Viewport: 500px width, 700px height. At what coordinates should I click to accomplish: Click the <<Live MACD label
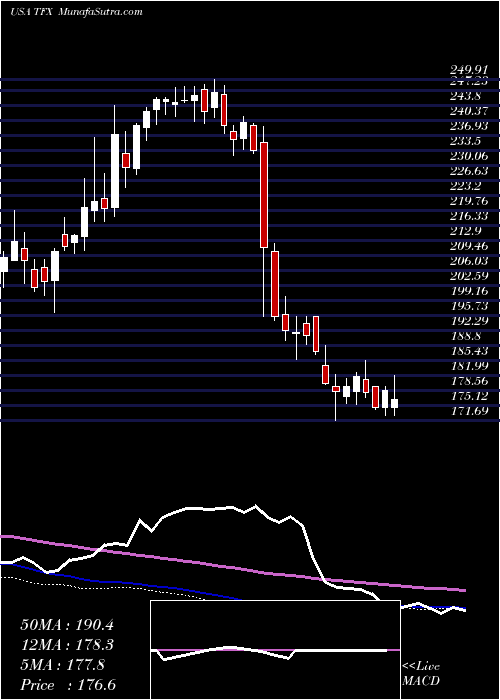coord(421,674)
